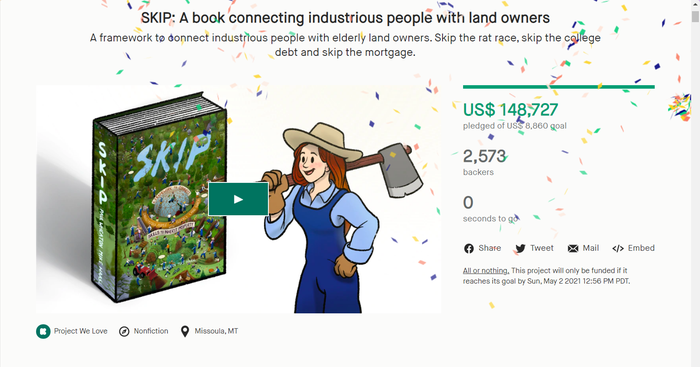Play the SKIP project video

238,199
